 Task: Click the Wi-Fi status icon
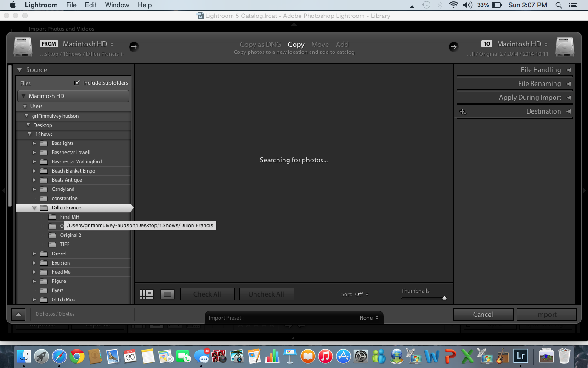click(x=454, y=5)
